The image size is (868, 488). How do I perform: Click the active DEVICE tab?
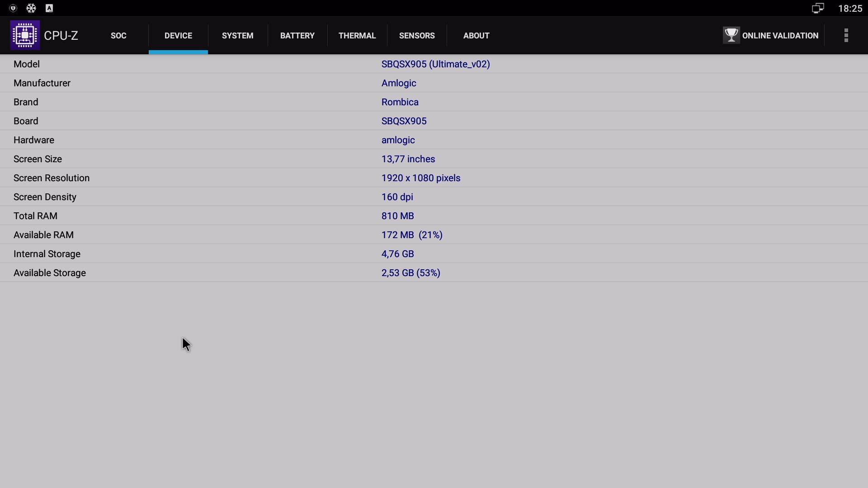coord(178,36)
